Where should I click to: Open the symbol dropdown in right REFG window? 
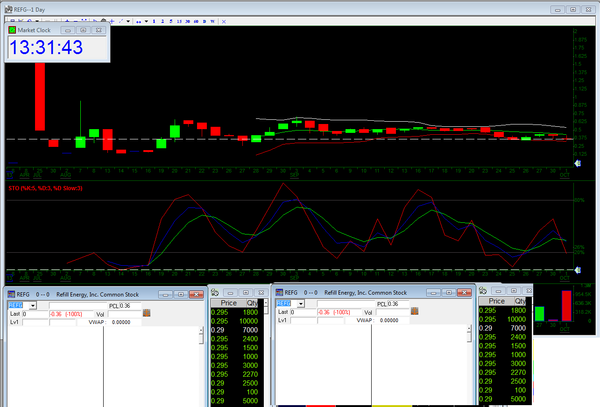(x=302, y=304)
